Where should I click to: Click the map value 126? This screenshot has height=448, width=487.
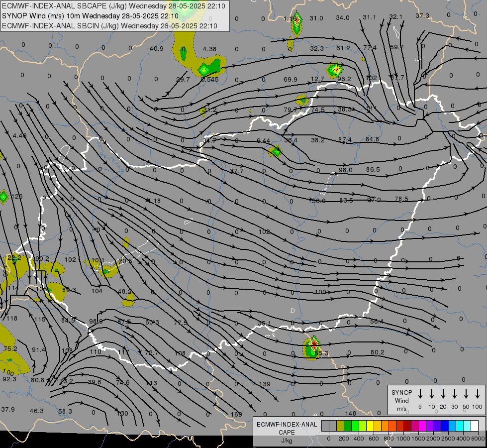(x=17, y=197)
